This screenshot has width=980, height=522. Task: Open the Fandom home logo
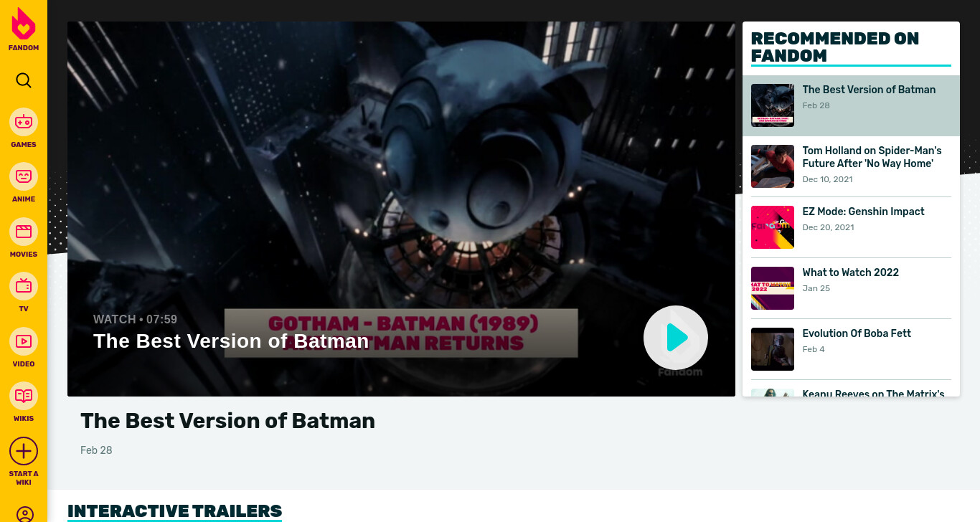click(x=24, y=29)
